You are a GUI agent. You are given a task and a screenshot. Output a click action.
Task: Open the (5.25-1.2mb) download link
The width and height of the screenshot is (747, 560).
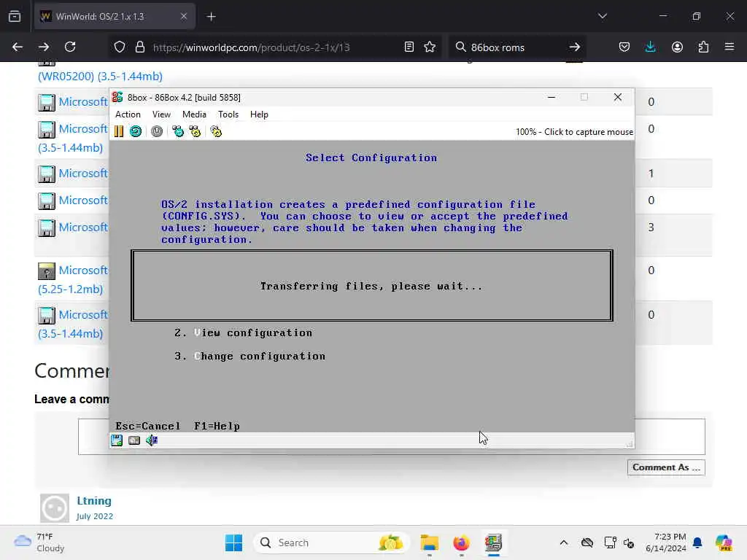70,289
